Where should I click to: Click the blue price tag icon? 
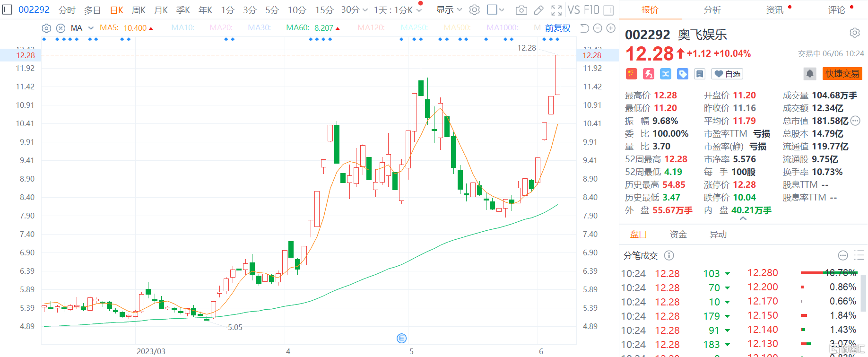683,74
